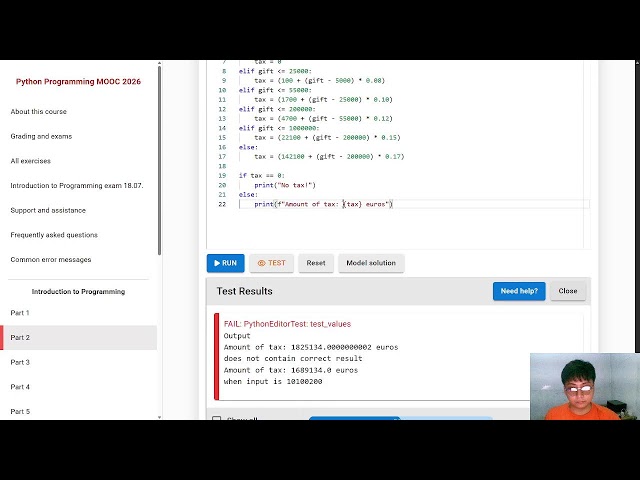Open Grading and exams page
This screenshot has height=480, width=640.
click(41, 136)
